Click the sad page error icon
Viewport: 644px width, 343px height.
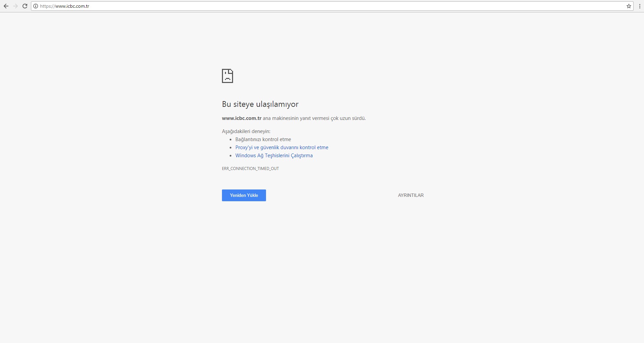[x=227, y=76]
